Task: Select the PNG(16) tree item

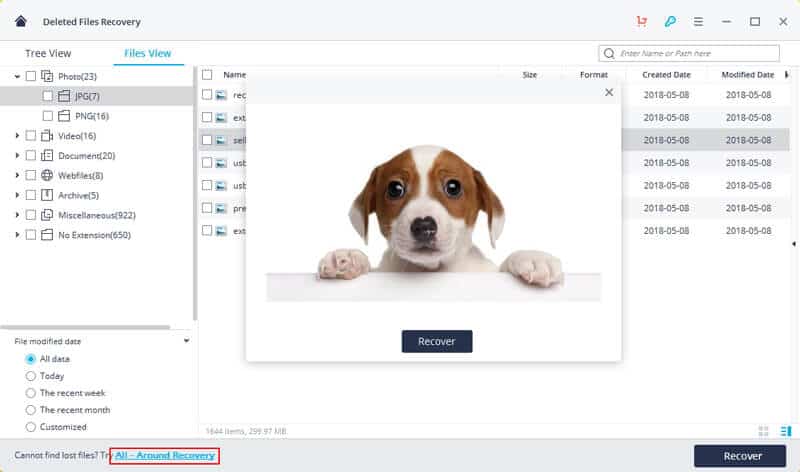Action: point(92,116)
